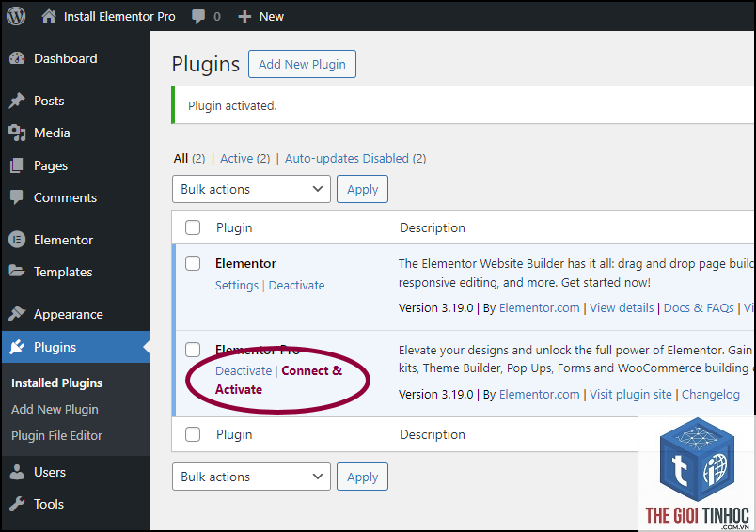Click the Users person icon
Viewport: 756px width, 532px height.
[17, 472]
